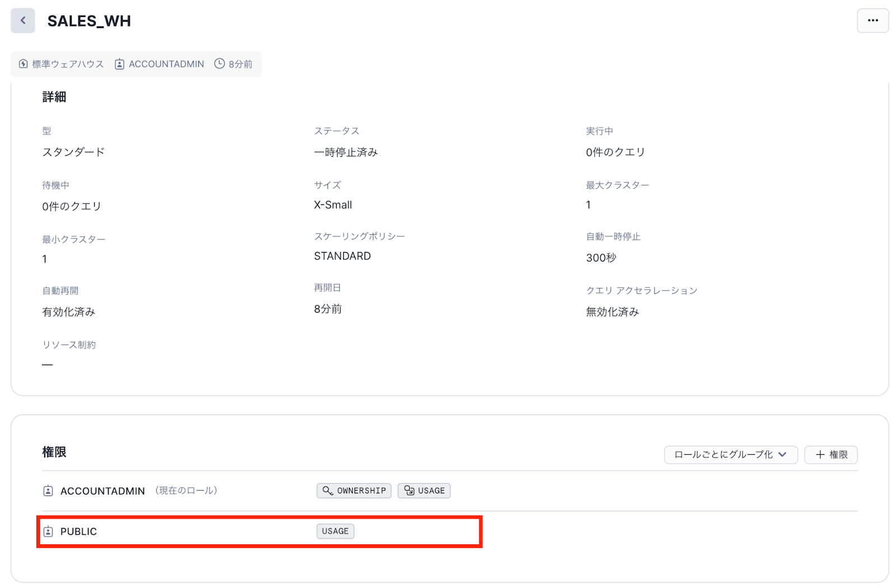Screen dimensions: 896x588
Task: Click the key icon in OWNERSHIP badge
Action: pos(328,491)
